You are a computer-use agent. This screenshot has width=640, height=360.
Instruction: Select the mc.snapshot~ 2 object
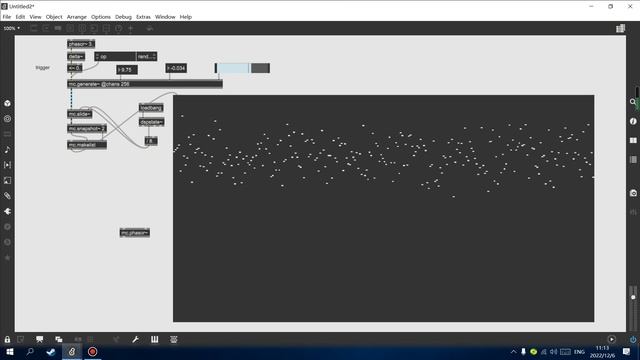pos(87,129)
